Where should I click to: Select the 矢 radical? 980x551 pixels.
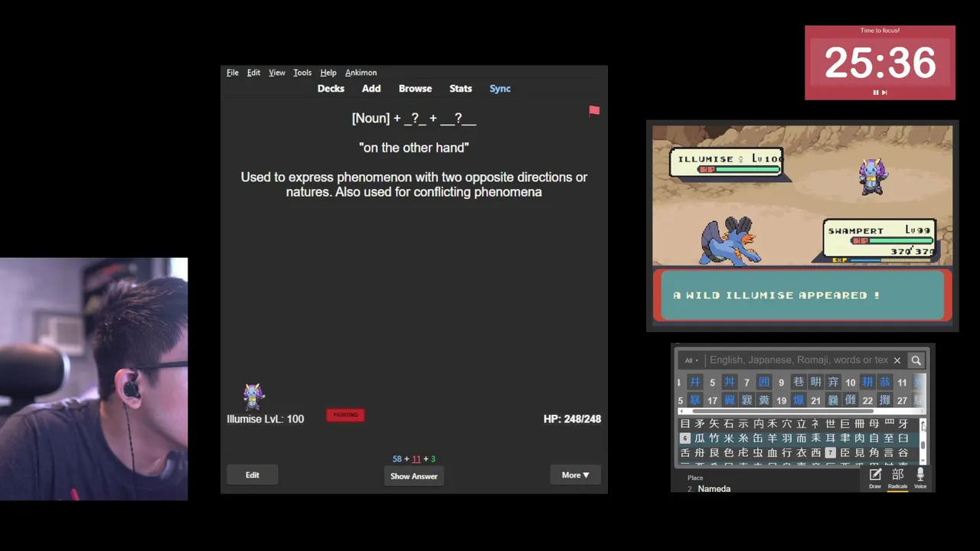(714, 423)
